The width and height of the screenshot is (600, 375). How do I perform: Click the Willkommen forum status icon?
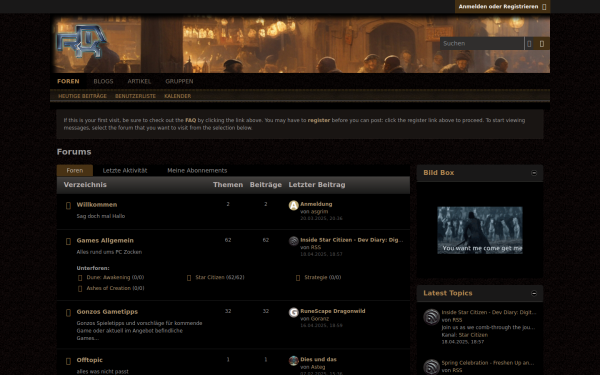coord(68,205)
